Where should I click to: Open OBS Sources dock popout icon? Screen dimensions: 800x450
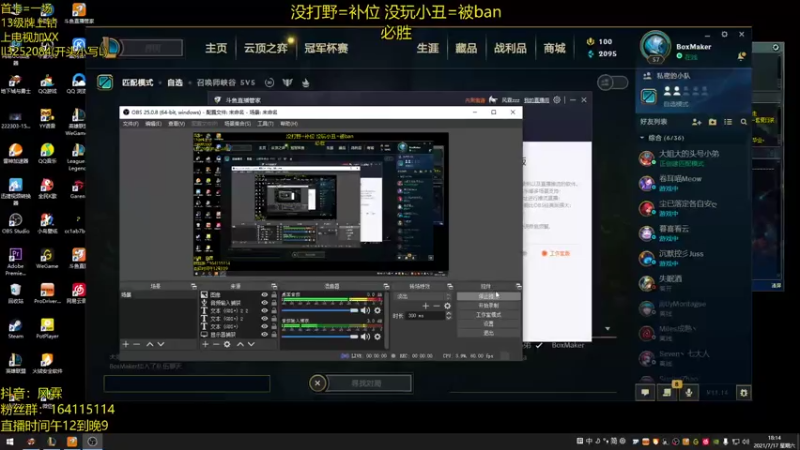tap(274, 286)
